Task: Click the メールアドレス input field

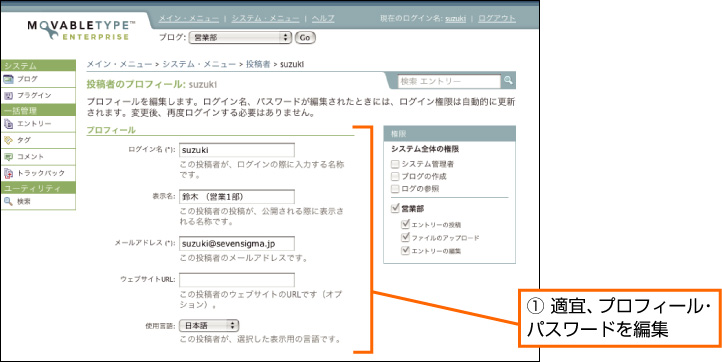Action: pos(237,244)
